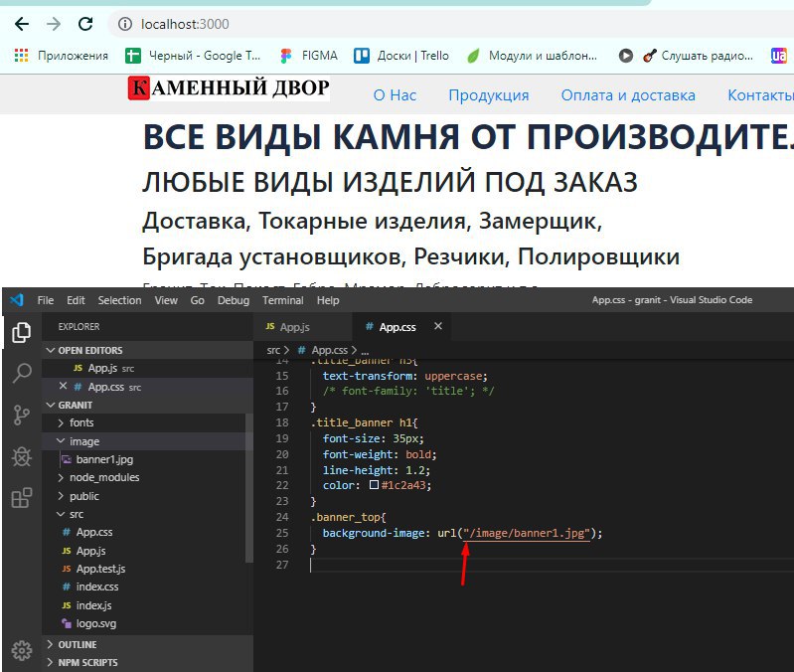The width and height of the screenshot is (794, 672).
Task: Open the Help menu
Action: click(x=328, y=300)
